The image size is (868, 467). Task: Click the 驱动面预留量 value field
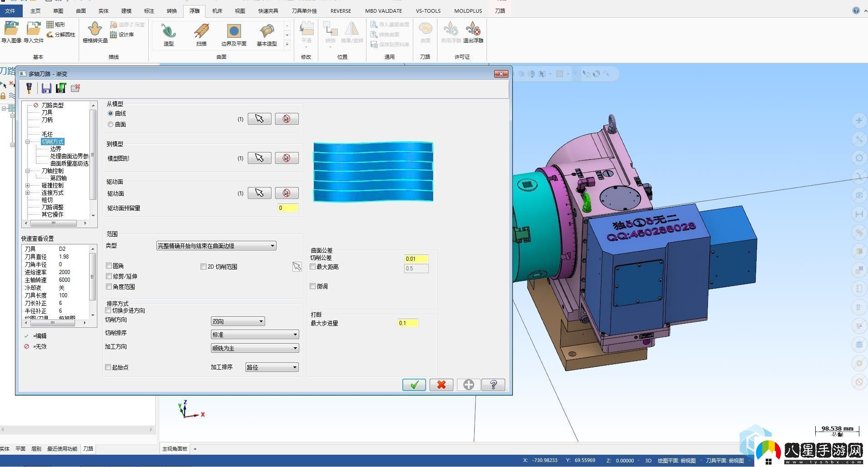tap(288, 208)
